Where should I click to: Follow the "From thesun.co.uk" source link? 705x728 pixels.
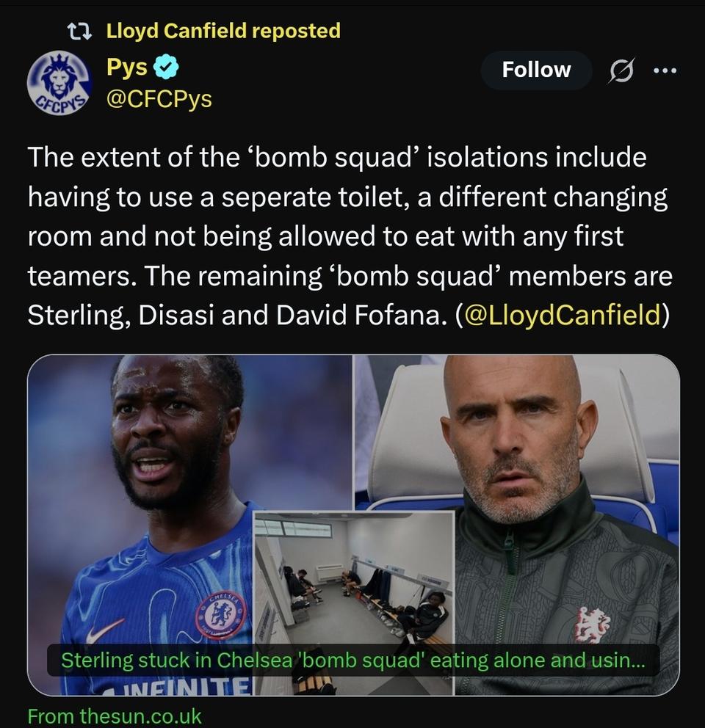click(115, 716)
